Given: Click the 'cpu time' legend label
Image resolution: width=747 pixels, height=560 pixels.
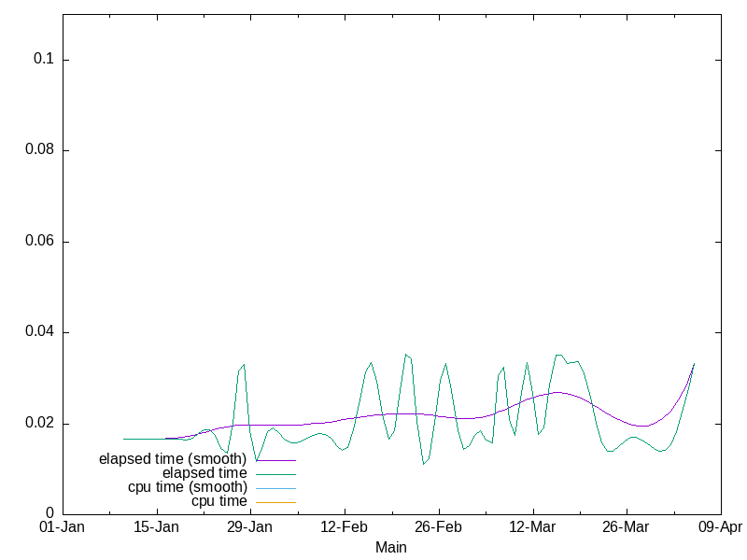Looking at the screenshot, I should (x=218, y=501).
